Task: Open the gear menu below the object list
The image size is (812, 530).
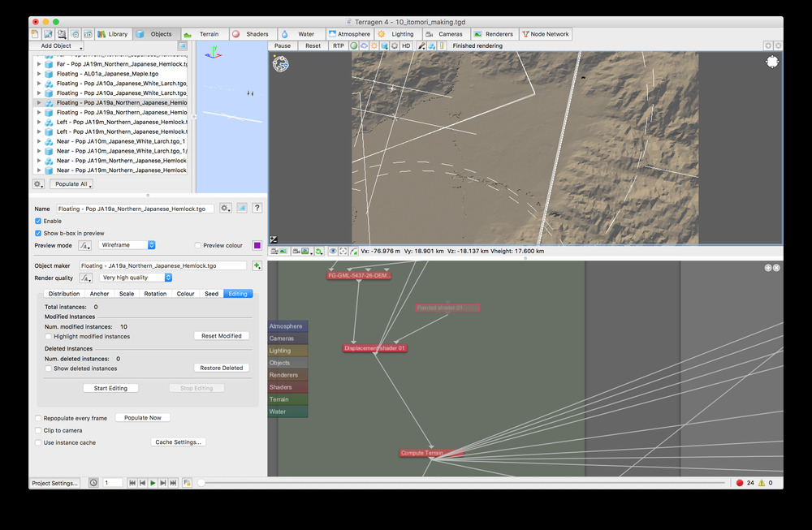Action: coord(38,183)
